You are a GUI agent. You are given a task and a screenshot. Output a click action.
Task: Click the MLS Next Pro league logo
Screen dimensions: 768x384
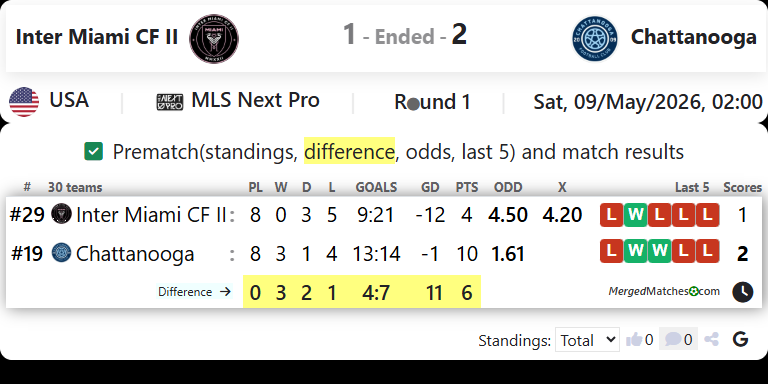click(170, 102)
